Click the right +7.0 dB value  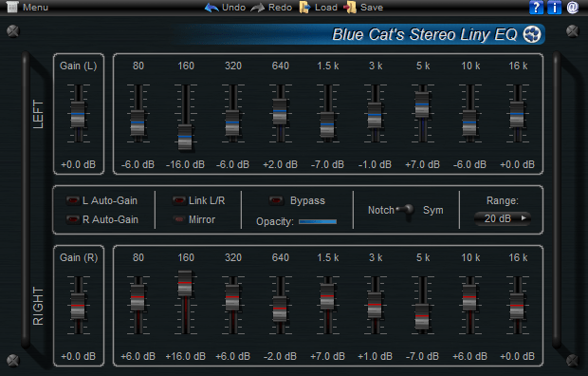pyautogui.click(x=327, y=356)
